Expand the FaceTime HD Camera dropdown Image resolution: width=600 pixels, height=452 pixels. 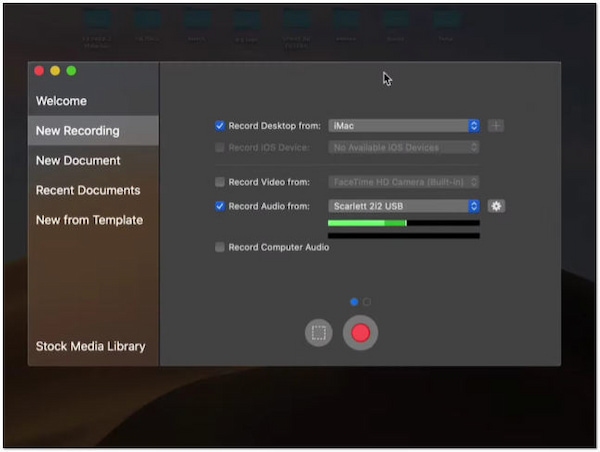point(404,182)
